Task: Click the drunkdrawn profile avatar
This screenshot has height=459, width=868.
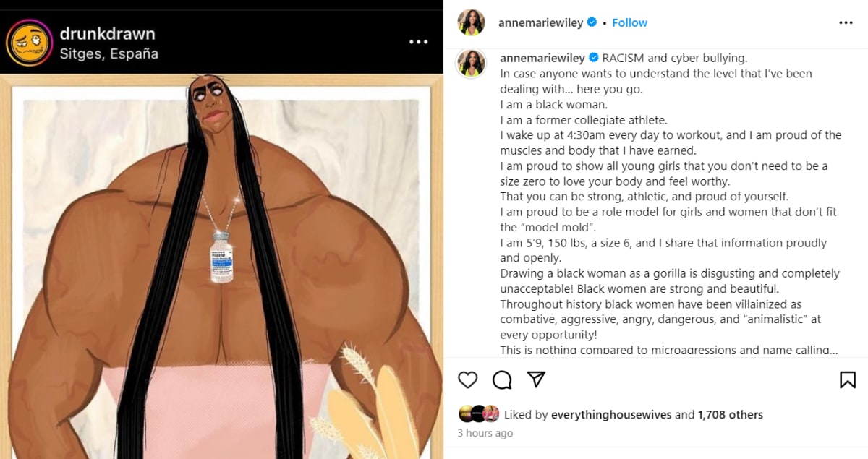Action: (29, 43)
